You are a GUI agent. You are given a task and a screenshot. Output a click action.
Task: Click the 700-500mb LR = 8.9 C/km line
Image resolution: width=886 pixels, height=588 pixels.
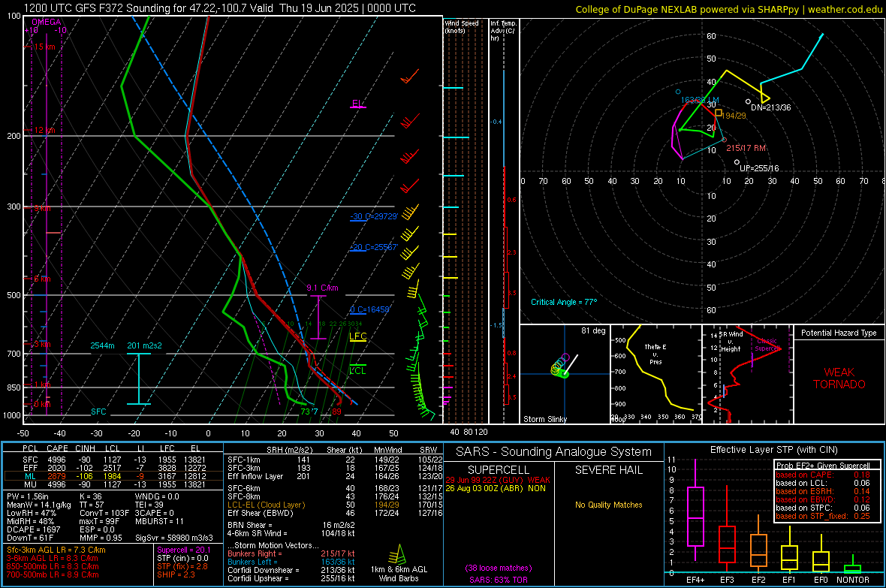pos(53,574)
